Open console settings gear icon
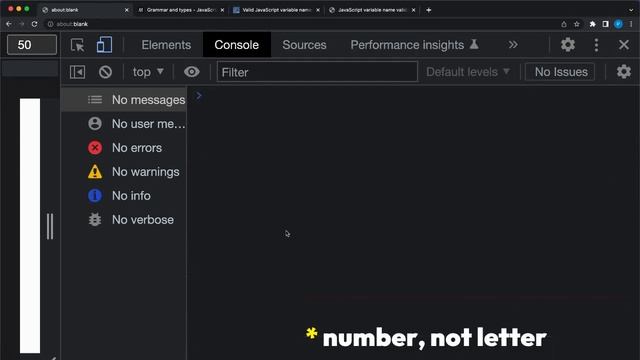 coord(624,72)
